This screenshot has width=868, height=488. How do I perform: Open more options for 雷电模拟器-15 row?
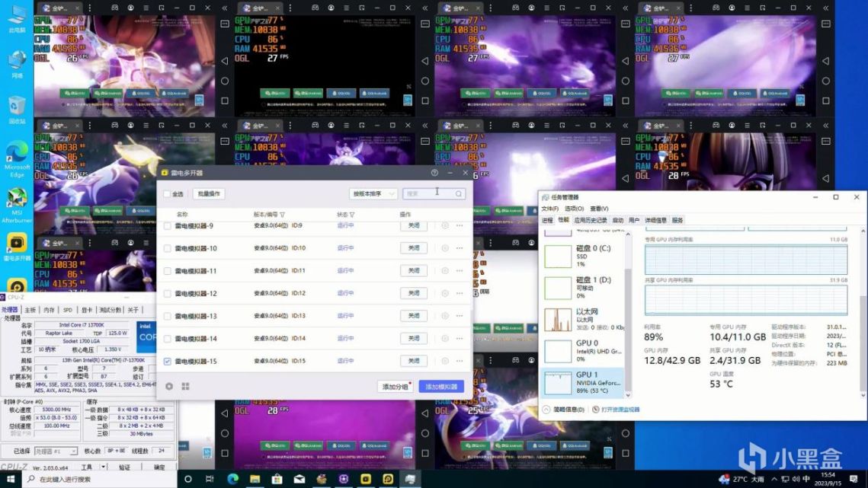point(460,361)
